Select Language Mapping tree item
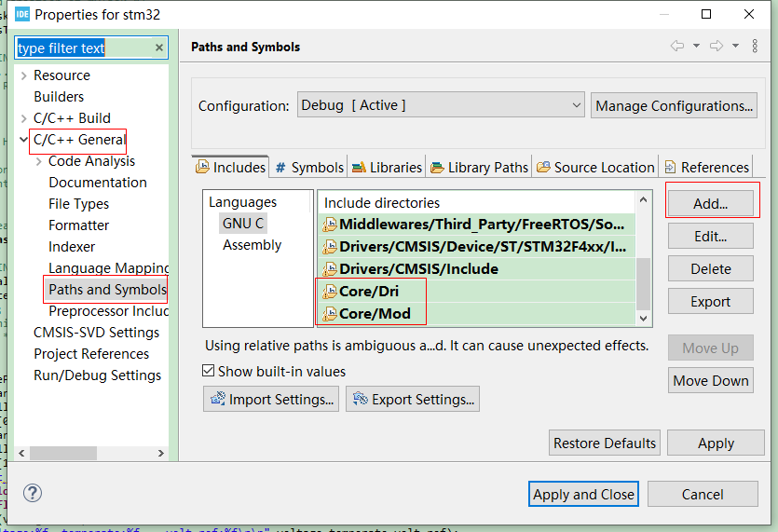The width and height of the screenshot is (778, 532). (108, 268)
